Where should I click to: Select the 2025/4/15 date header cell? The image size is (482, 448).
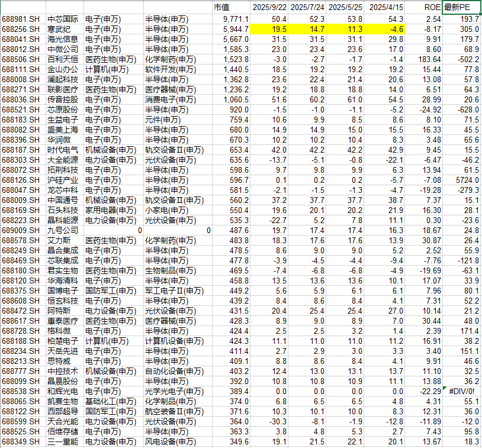click(x=384, y=7)
